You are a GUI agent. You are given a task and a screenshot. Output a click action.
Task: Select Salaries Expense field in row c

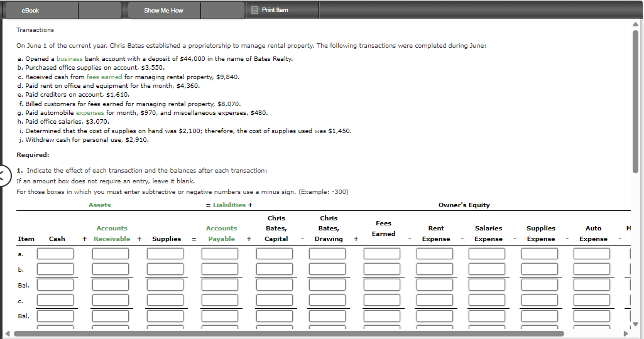point(487,301)
